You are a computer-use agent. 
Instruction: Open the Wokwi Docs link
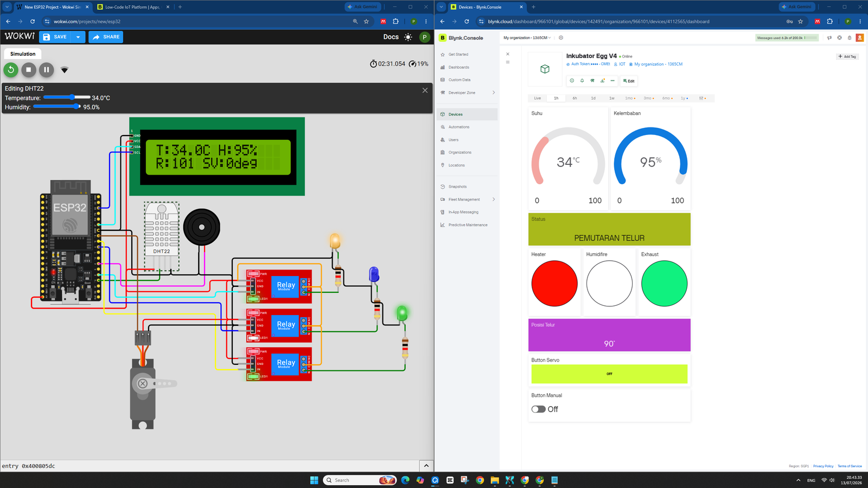coord(391,37)
